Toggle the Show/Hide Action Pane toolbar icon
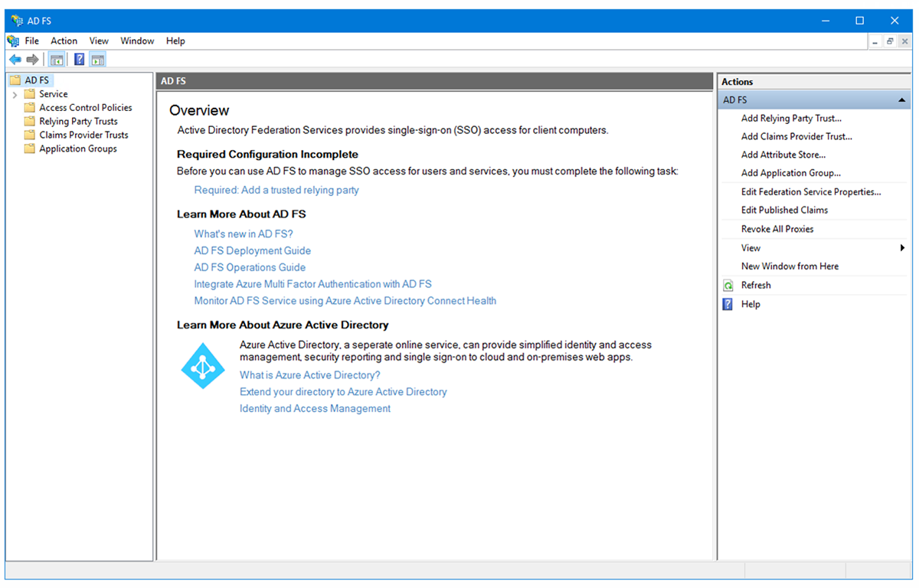This screenshot has height=588, width=919. click(97, 59)
